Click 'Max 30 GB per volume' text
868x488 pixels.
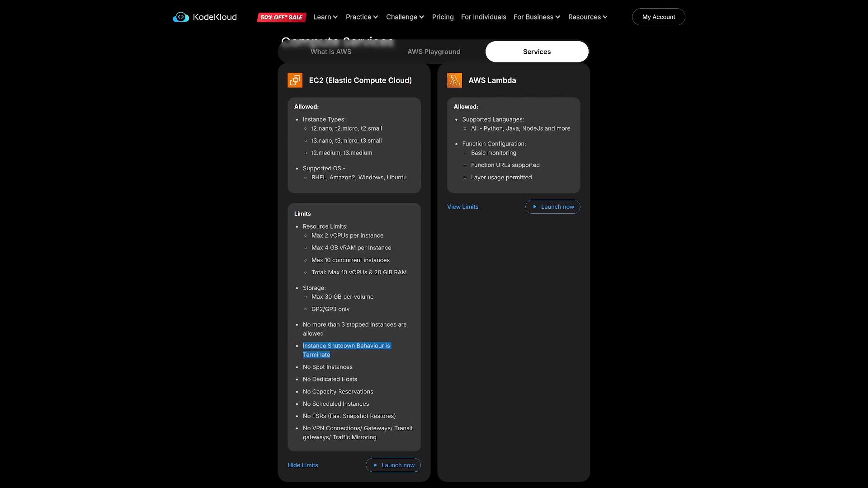[x=342, y=297]
